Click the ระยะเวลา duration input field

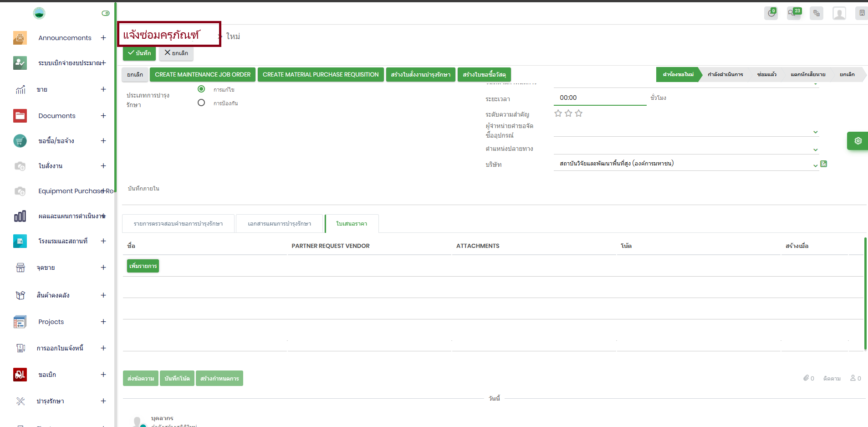pos(600,98)
